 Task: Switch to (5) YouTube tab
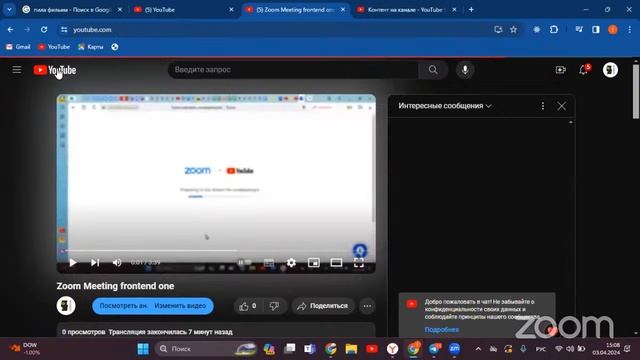(x=183, y=9)
